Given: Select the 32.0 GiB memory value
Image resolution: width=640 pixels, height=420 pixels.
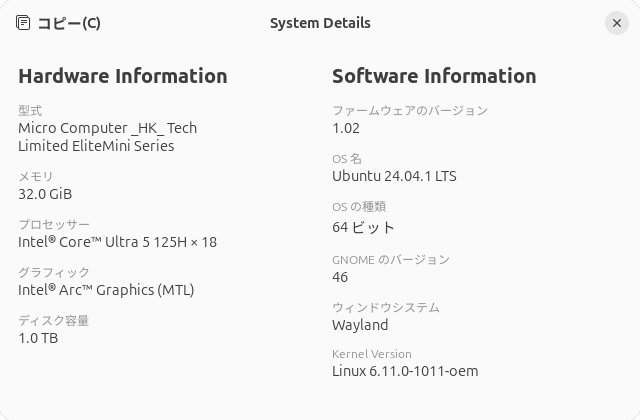Looking at the screenshot, I should point(45,194).
